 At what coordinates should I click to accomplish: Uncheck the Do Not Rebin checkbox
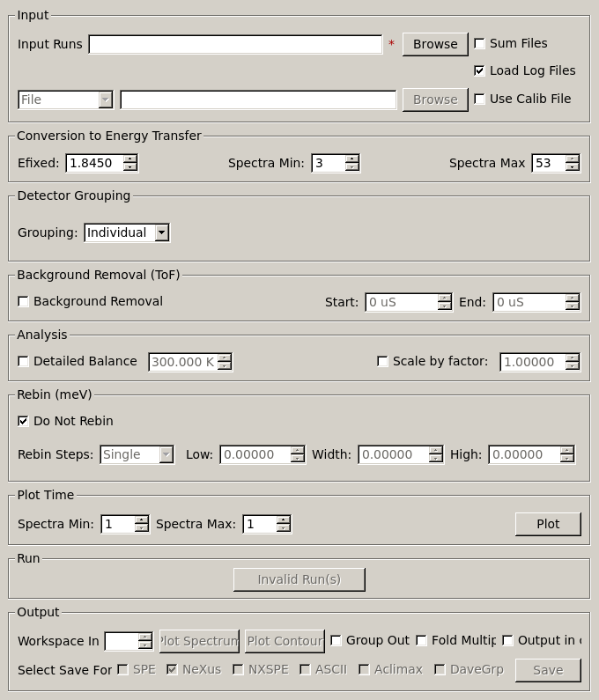[x=24, y=421]
